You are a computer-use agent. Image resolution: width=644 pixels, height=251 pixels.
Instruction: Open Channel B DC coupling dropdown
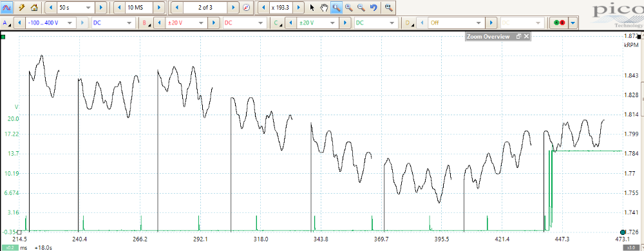coord(244,23)
